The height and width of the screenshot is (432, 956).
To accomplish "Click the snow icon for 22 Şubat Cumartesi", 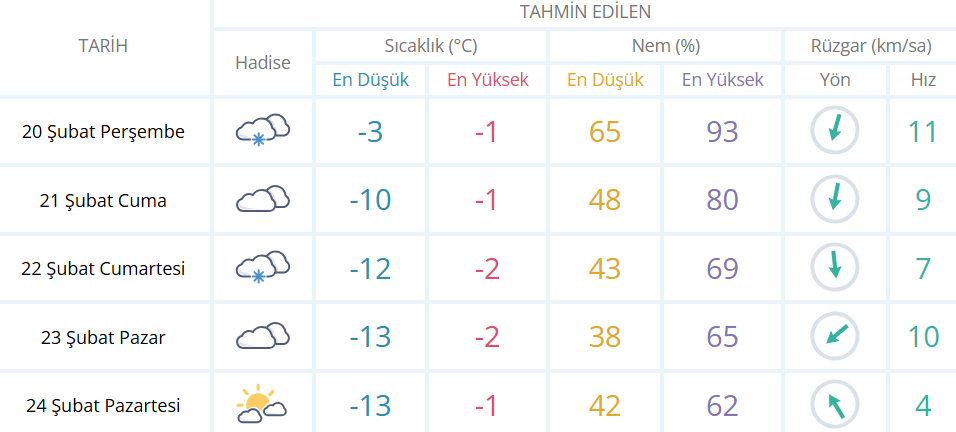I will coord(263,268).
